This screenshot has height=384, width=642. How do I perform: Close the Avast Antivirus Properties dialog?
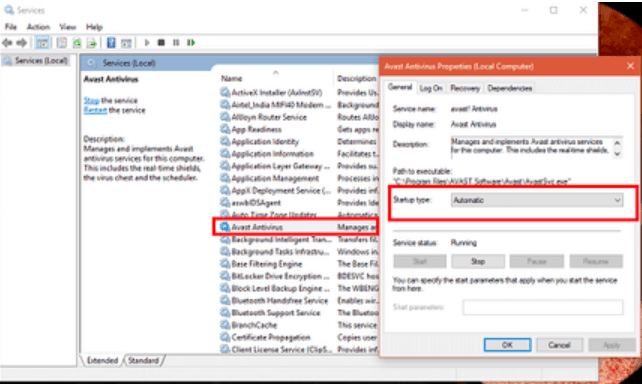631,66
